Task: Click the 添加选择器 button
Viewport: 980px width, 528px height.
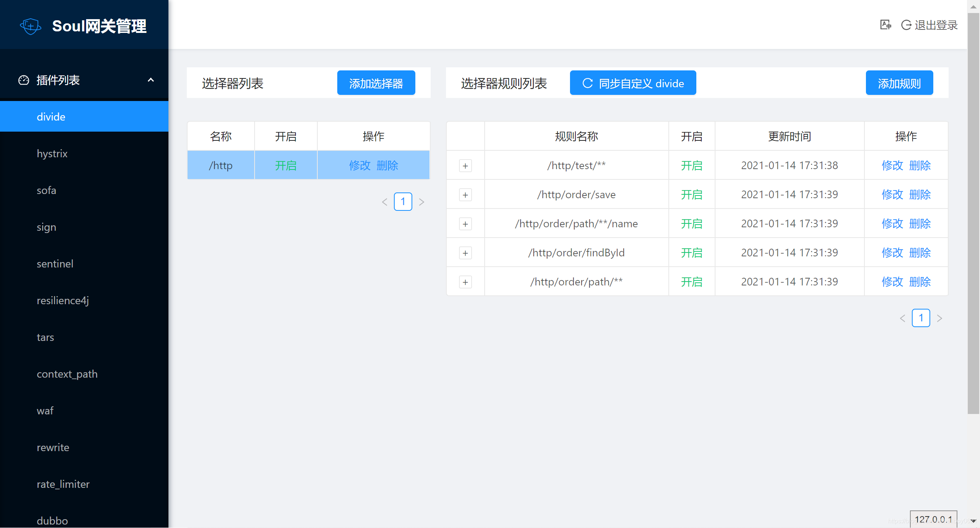Action: (x=376, y=83)
